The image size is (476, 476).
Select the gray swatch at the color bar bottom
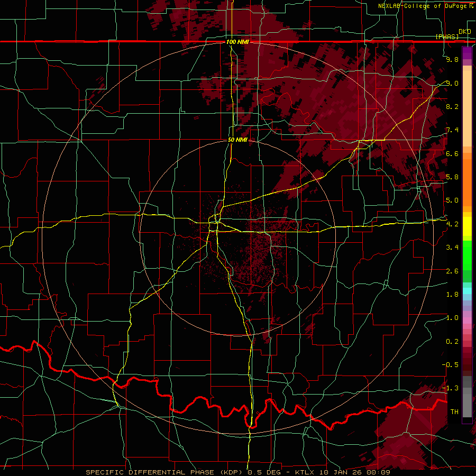coord(467,405)
